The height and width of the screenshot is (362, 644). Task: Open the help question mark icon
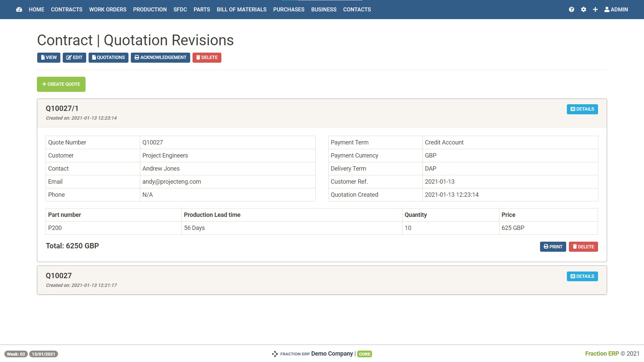572,9
